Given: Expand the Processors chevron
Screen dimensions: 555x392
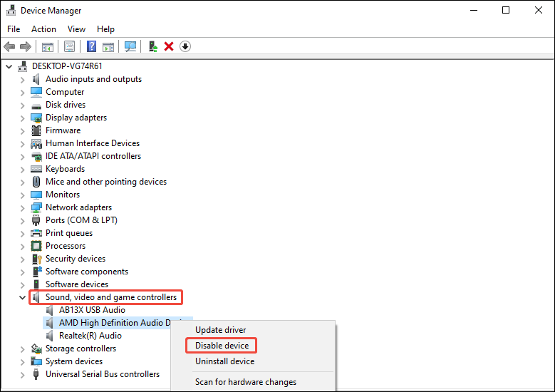Looking at the screenshot, I should click(x=22, y=246).
